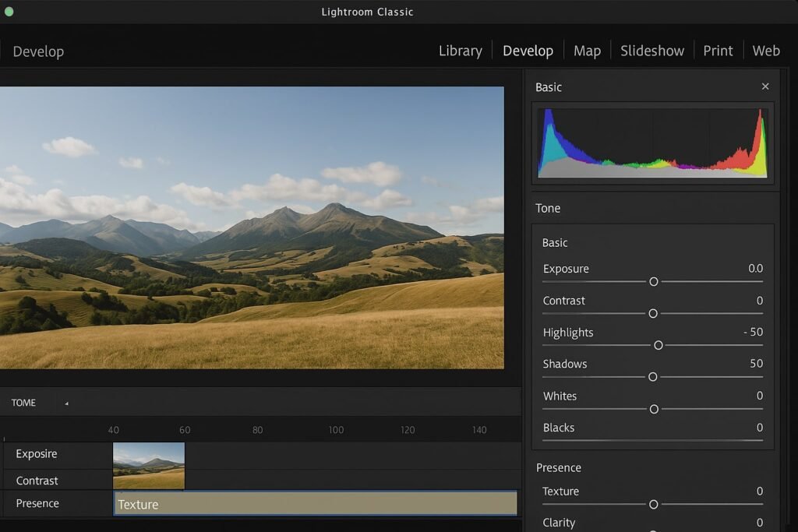Select the Highlights value -50
Viewport: 798px width, 532px height.
click(x=754, y=332)
